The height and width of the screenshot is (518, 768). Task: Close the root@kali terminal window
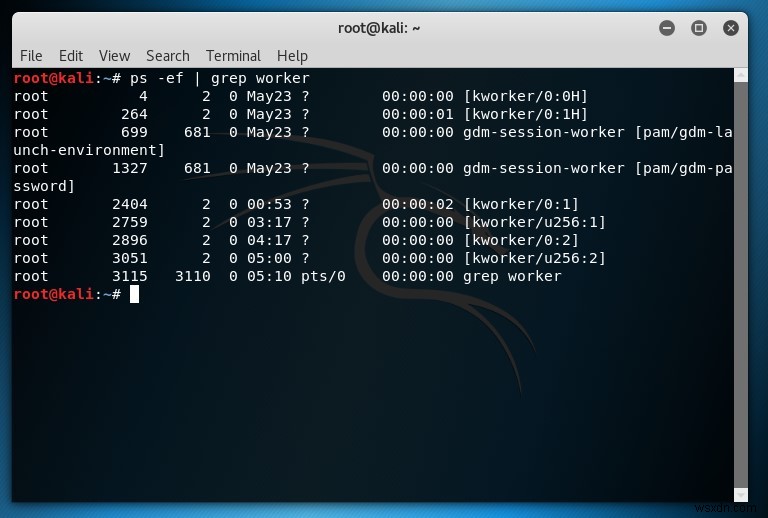tap(730, 28)
